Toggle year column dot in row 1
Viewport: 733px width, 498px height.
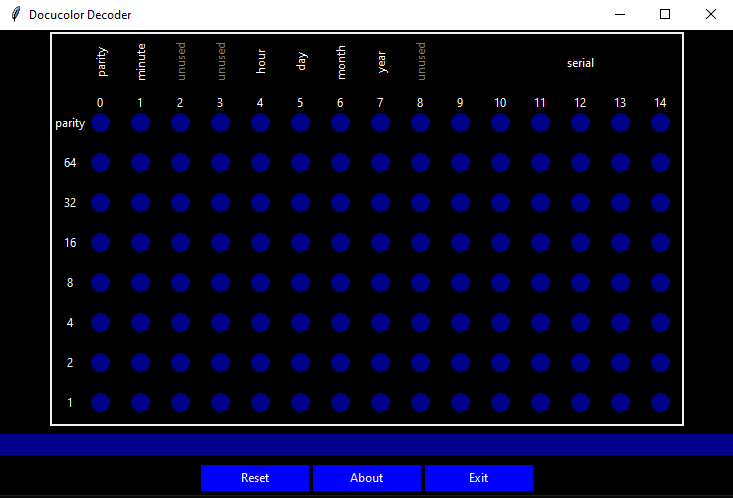coord(381,403)
